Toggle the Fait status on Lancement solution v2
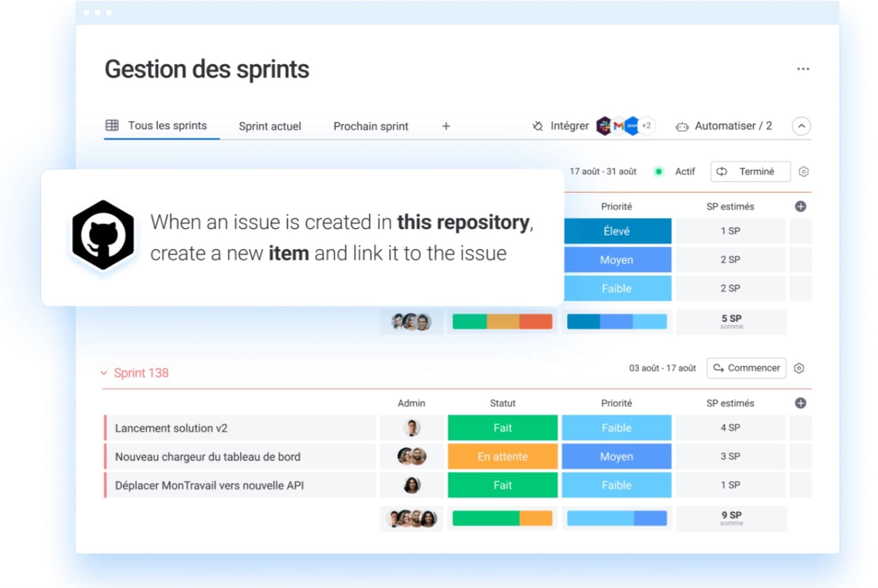The image size is (878, 588). [x=502, y=428]
